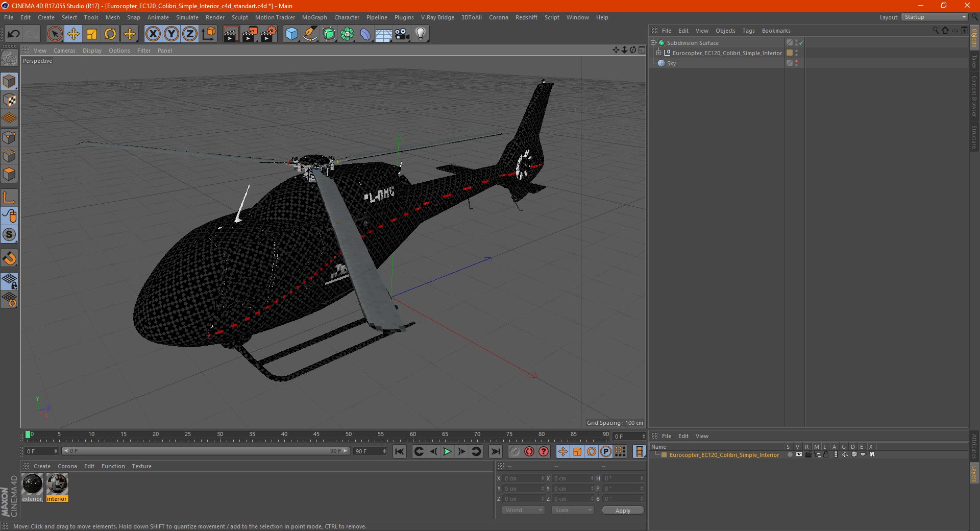This screenshot has width=980, height=531.
Task: Open viewport Cameras menu
Action: pyautogui.click(x=64, y=51)
